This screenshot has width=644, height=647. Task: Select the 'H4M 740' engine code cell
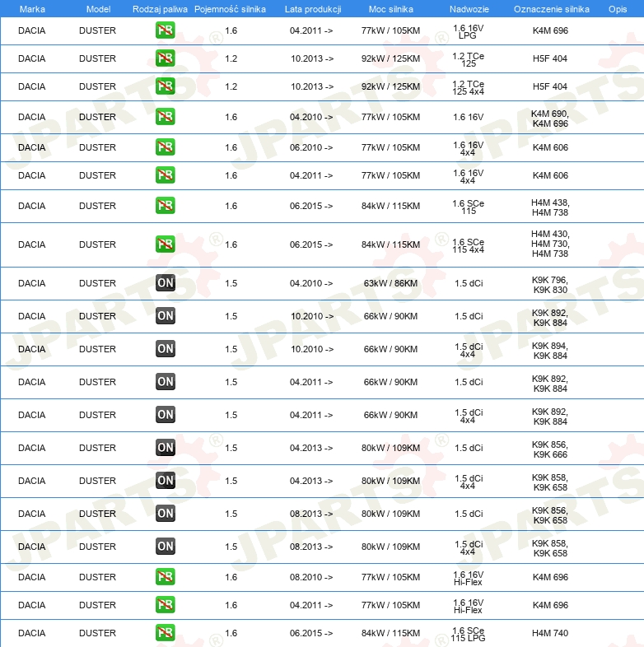click(x=550, y=633)
